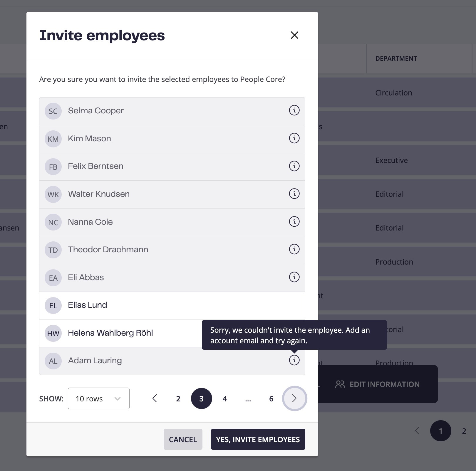Screen dimensions: 476x471
Task: Click info icon beside Adam Lauring
Action: pyautogui.click(x=294, y=360)
